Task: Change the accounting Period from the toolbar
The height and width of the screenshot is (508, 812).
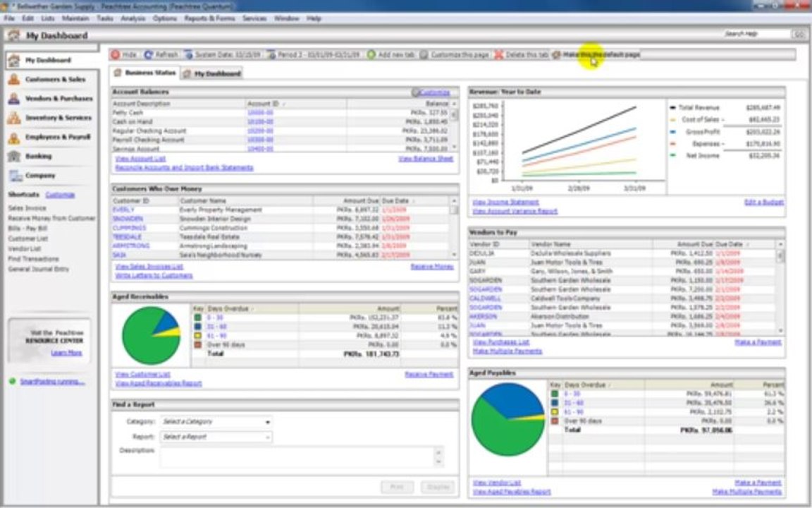Action: [313, 54]
